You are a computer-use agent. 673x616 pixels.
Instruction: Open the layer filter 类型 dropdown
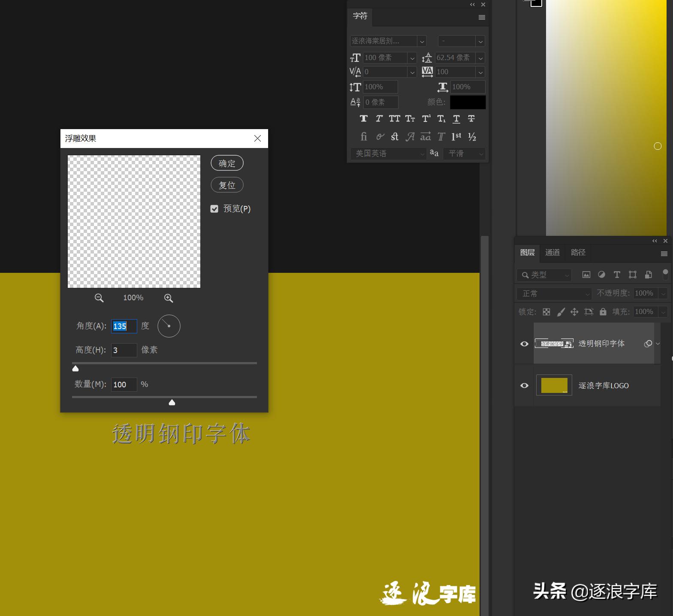tap(544, 275)
